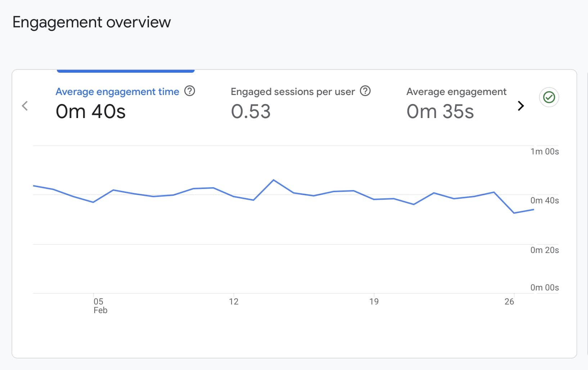
Task: Collapse back to previous metrics with left chevron
Action: click(x=25, y=106)
